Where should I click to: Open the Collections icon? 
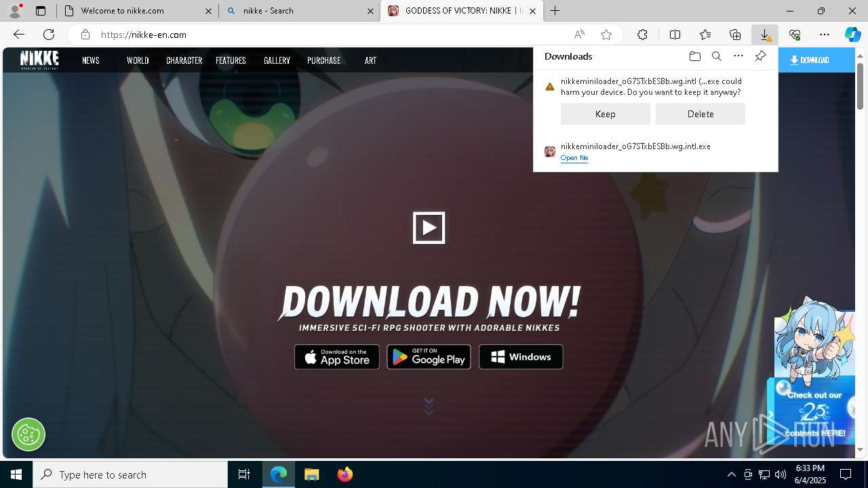pyautogui.click(x=735, y=35)
